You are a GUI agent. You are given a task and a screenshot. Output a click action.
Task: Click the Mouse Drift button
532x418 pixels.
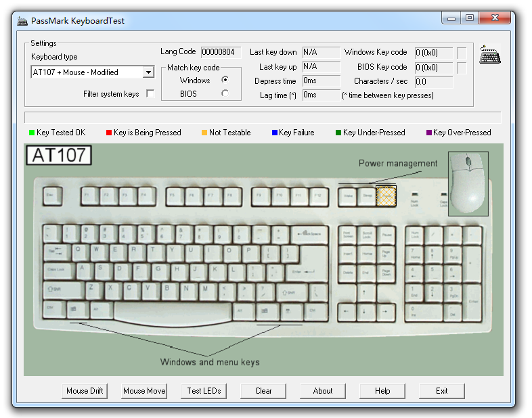(x=86, y=391)
